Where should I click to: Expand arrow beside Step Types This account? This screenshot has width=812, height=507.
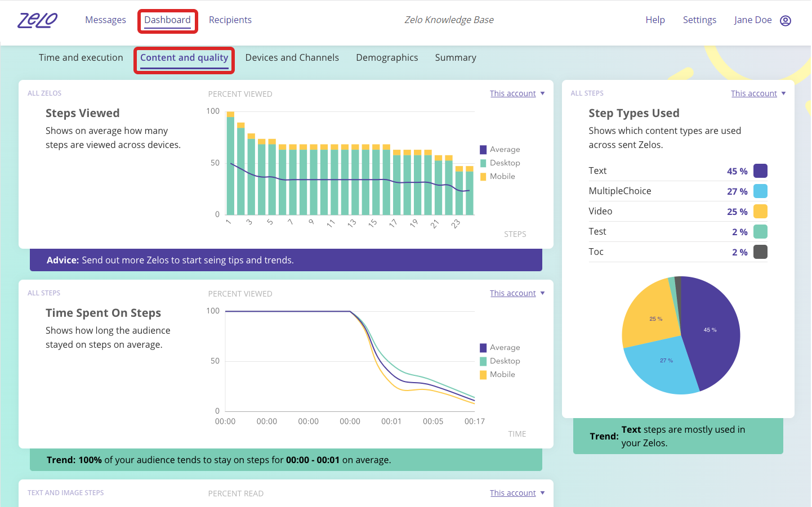coord(783,93)
